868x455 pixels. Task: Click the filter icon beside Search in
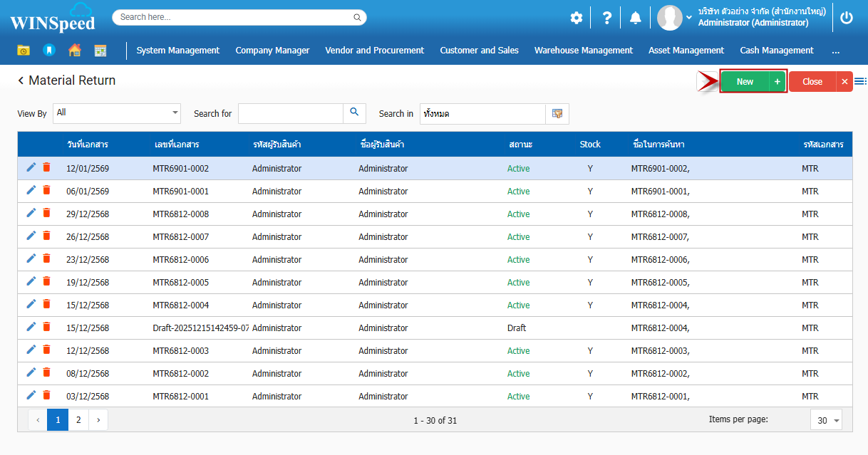[557, 114]
